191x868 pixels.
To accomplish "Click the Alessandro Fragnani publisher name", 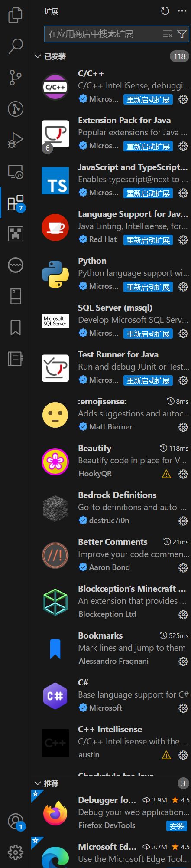I will click(113, 661).
